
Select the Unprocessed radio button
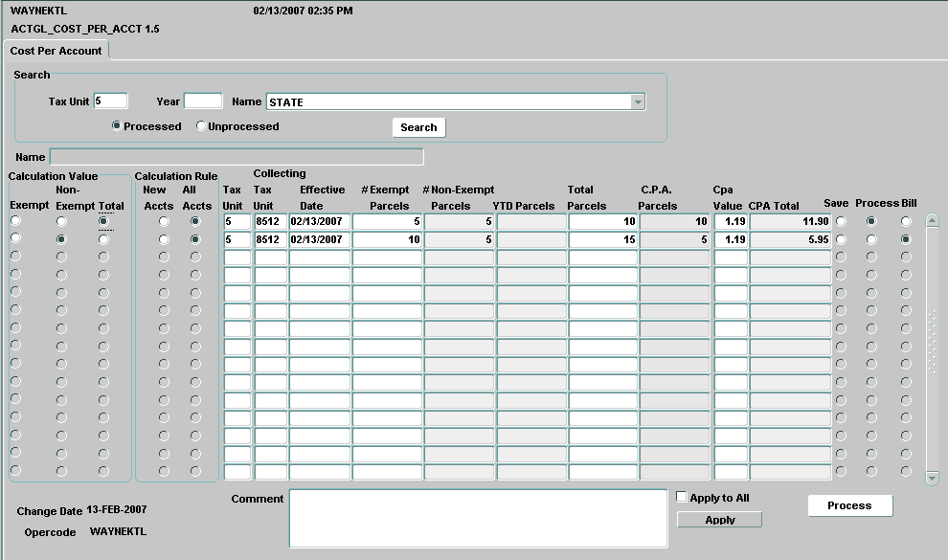[201, 126]
